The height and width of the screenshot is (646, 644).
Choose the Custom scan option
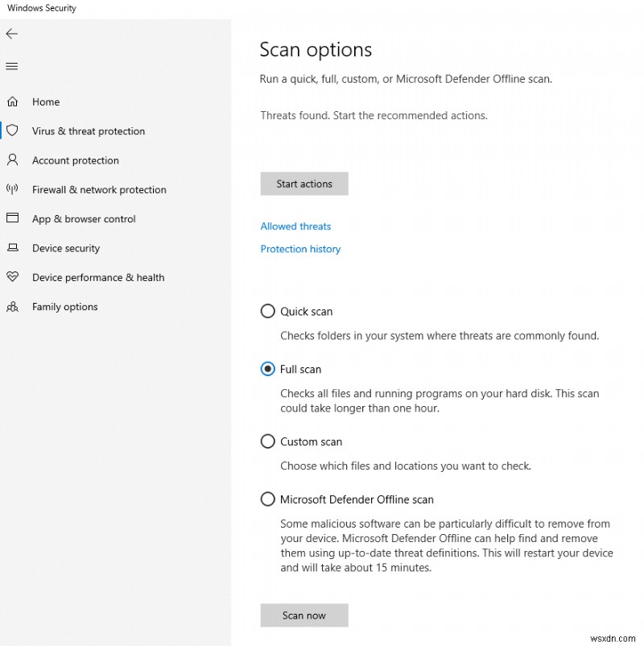267,441
